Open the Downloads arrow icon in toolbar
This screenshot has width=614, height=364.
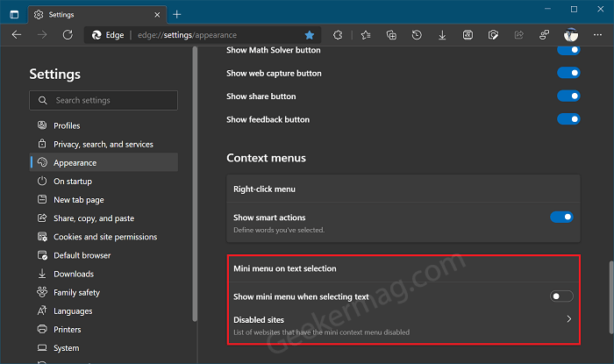point(442,35)
